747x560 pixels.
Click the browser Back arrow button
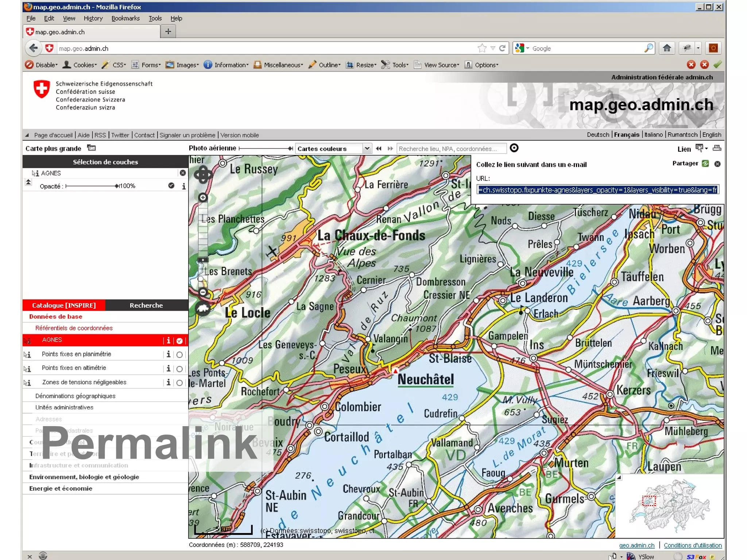click(x=34, y=48)
